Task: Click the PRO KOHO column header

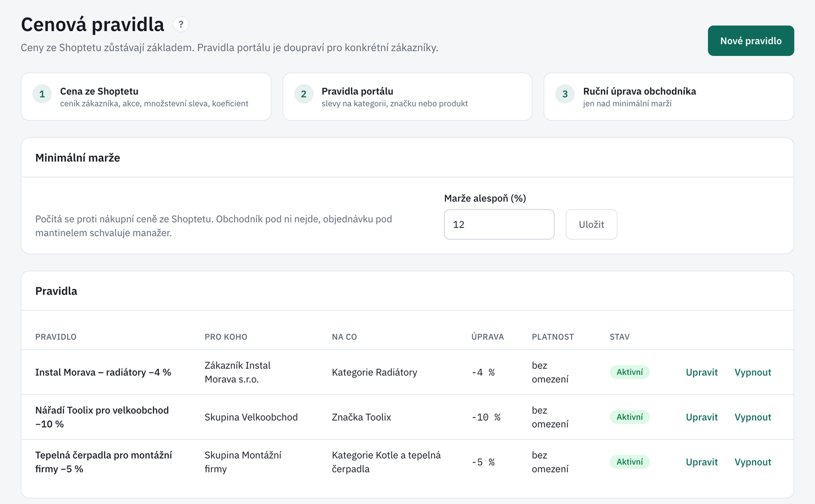Action: [226, 337]
